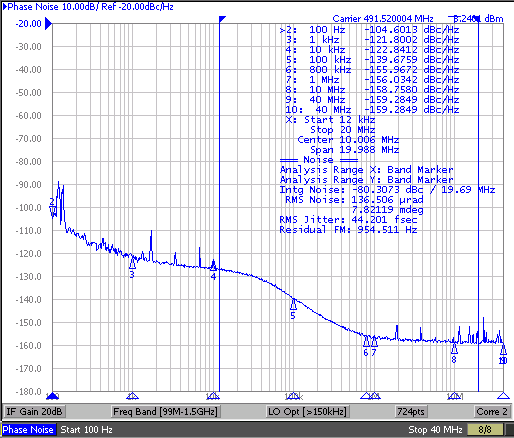This screenshot has width=514, height=438.
Task: Click the -180.0 y-axis label
Action: (29, 391)
